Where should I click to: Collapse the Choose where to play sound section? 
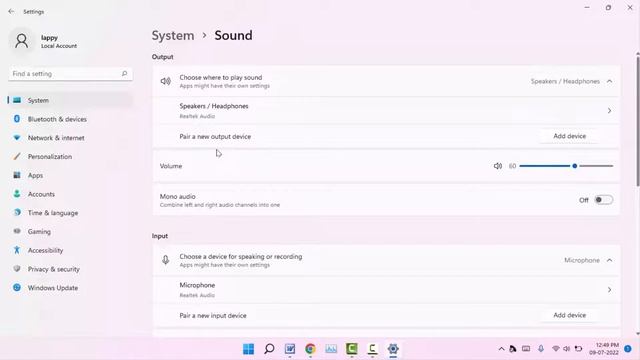[609, 81]
